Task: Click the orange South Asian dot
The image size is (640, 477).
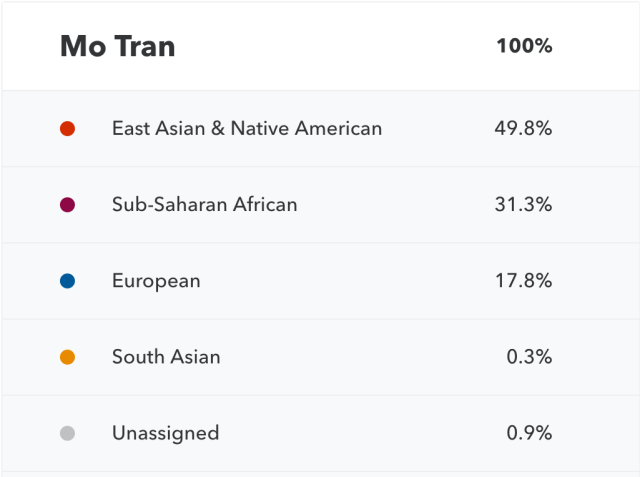Action: (x=67, y=357)
